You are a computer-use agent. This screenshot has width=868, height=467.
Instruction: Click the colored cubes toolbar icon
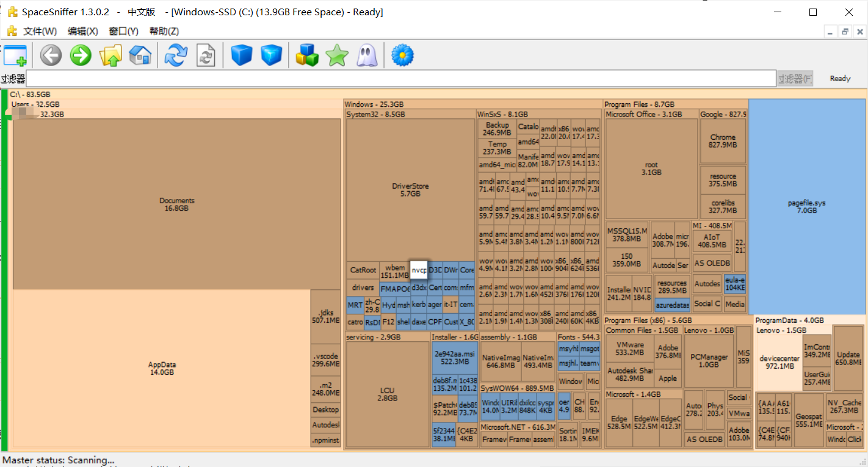307,56
